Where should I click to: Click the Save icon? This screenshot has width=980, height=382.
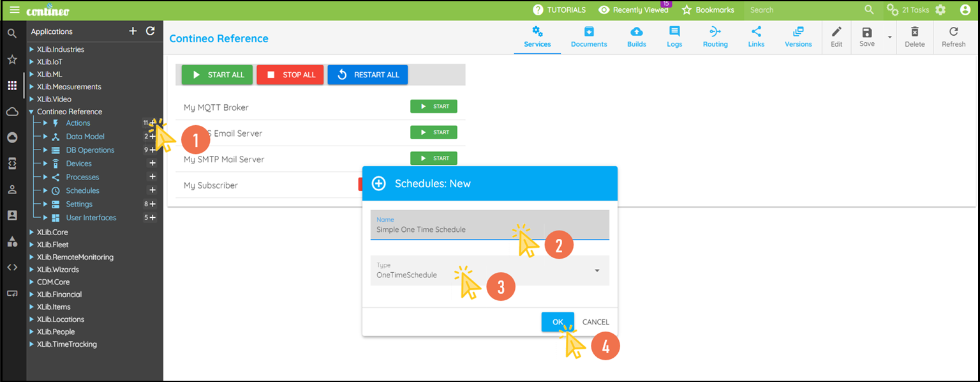(x=866, y=33)
